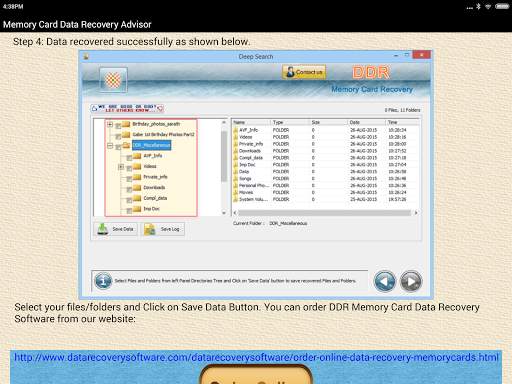Click the folder icon beside Movies in file list
The image size is (512, 384).
pyautogui.click(x=235, y=192)
